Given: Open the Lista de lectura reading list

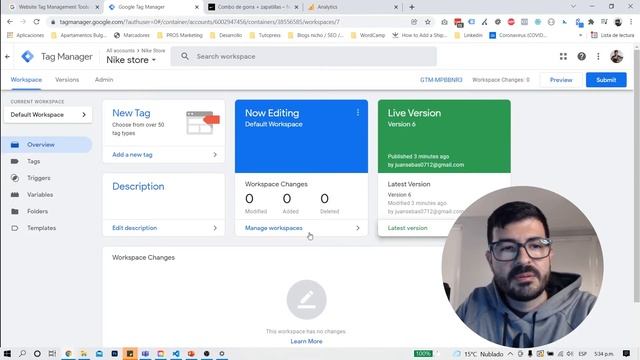Looking at the screenshot, I should pyautogui.click(x=613, y=36).
